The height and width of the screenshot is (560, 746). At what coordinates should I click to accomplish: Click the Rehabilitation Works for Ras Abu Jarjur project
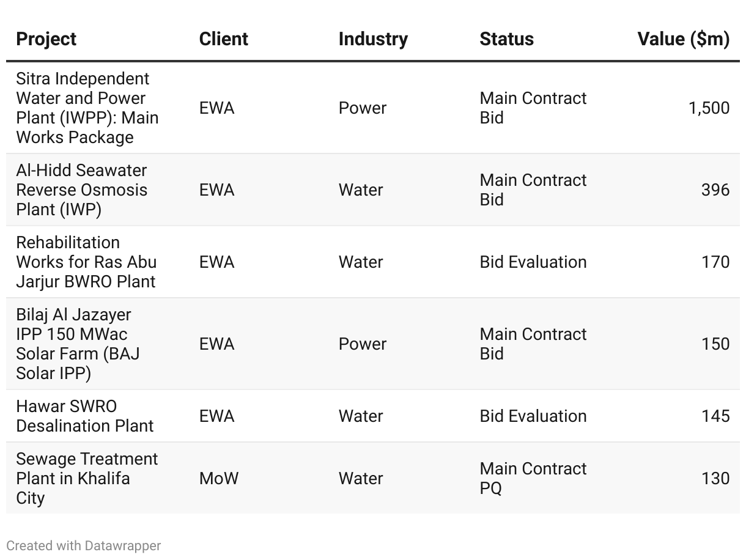86,262
